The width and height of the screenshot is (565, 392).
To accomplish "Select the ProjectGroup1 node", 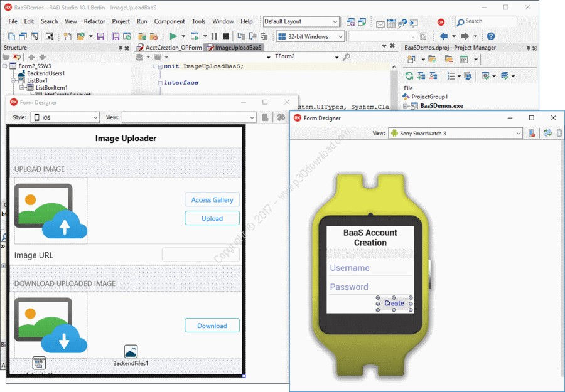I will [x=429, y=97].
